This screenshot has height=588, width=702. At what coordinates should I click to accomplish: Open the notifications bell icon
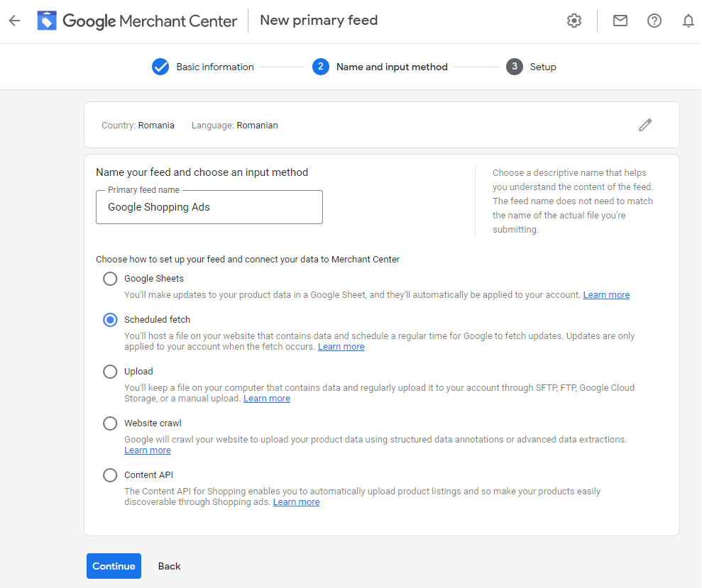pyautogui.click(x=688, y=21)
